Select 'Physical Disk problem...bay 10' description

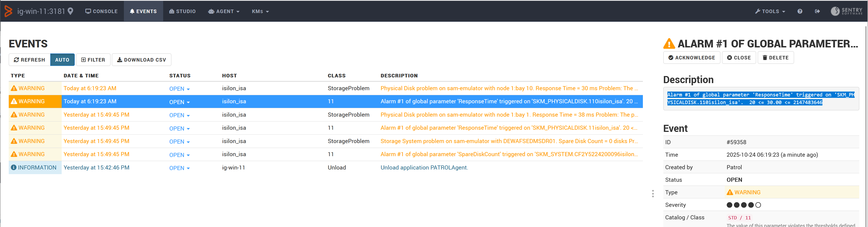click(x=509, y=88)
